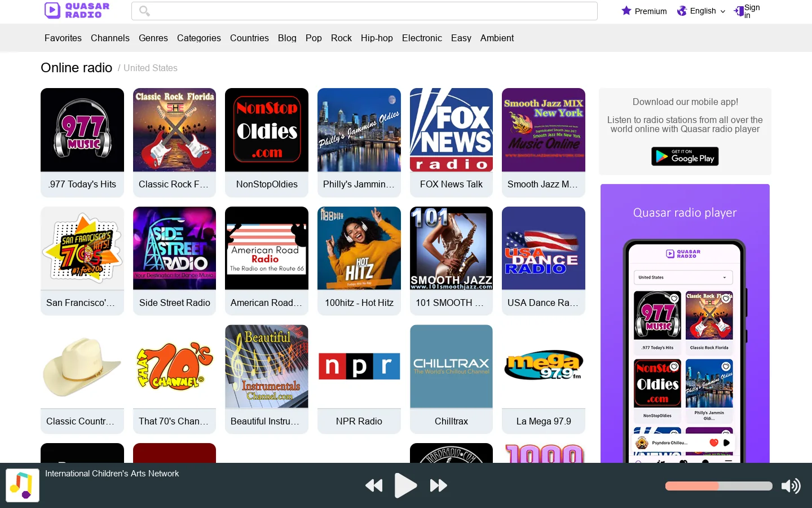Viewport: 812px width, 508px height.
Task: Browse the Electronic genre link
Action: click(x=422, y=38)
